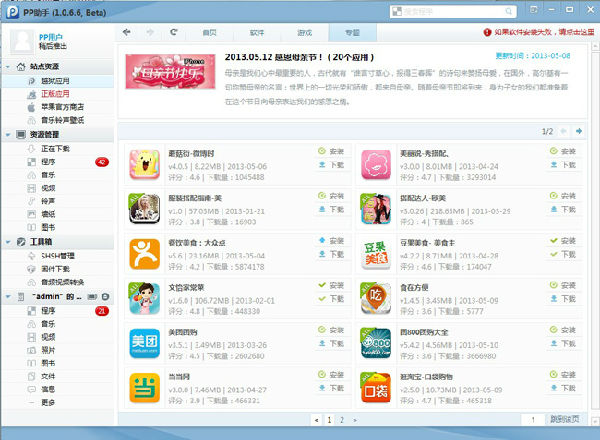Viewport: 600px width, 440px height.
Task: Click the 当当网 app icon
Action: [144, 388]
